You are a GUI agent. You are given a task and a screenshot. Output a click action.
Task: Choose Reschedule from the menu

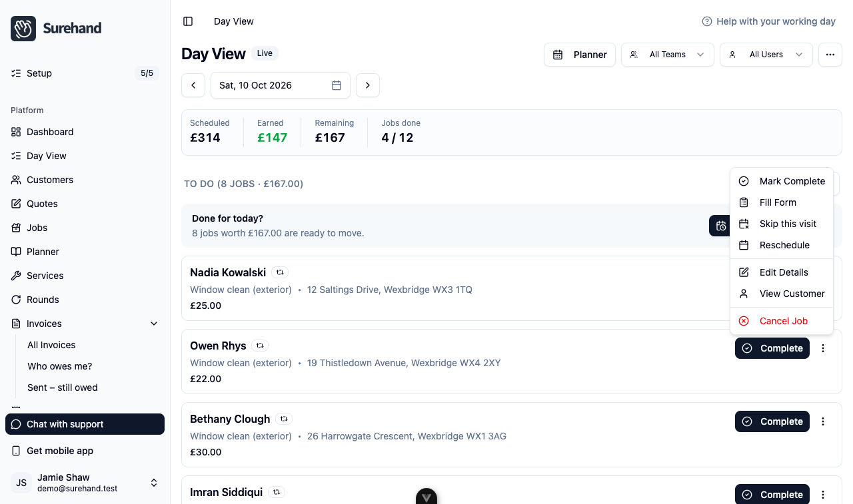click(782, 245)
